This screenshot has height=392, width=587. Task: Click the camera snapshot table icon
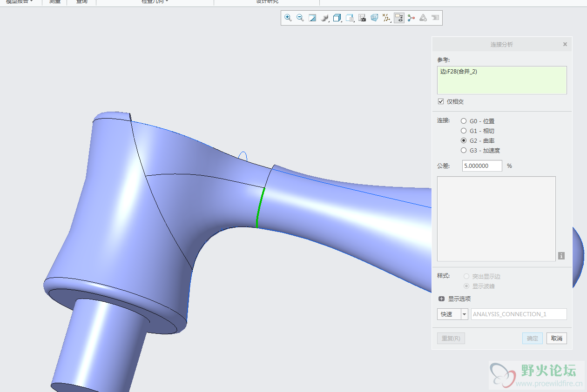point(362,18)
